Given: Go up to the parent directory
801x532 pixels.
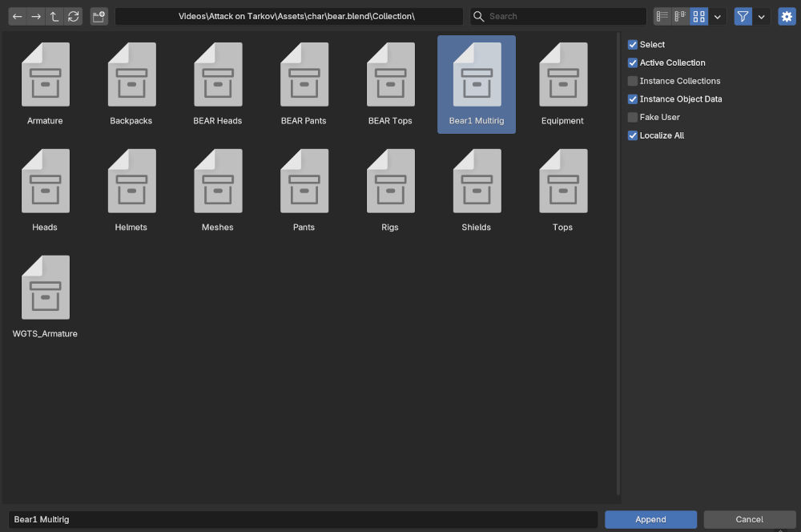Looking at the screenshot, I should (x=54, y=16).
